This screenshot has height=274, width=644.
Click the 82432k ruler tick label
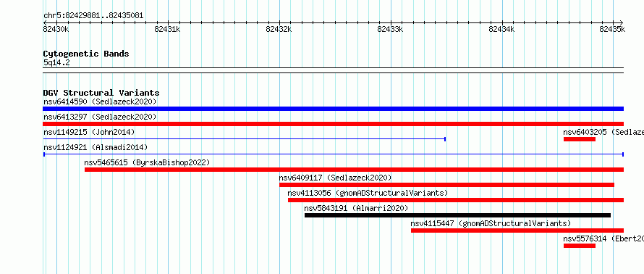(279, 29)
